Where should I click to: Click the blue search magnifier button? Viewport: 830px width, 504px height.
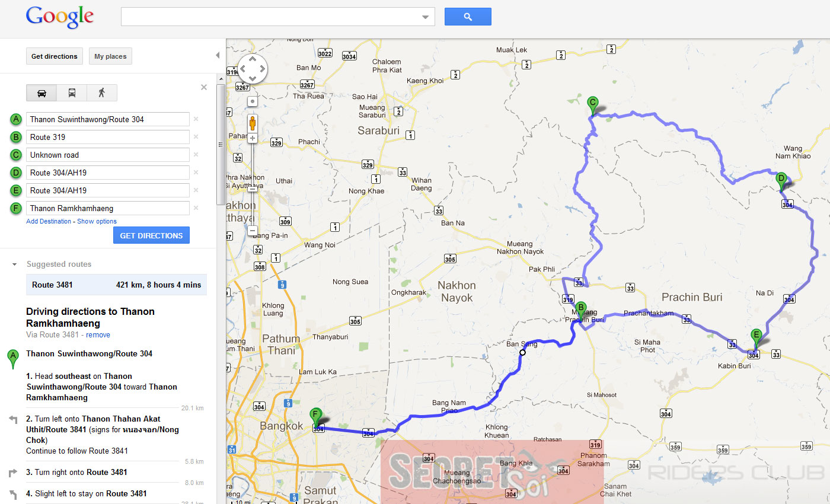tap(468, 17)
